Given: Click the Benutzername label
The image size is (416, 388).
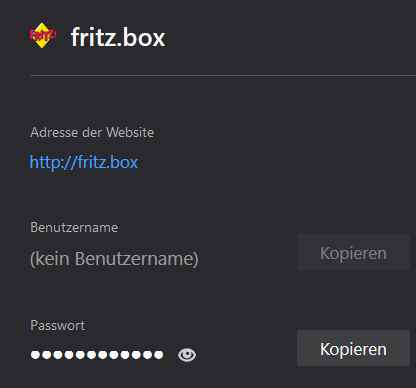Looking at the screenshot, I should 74,228.
